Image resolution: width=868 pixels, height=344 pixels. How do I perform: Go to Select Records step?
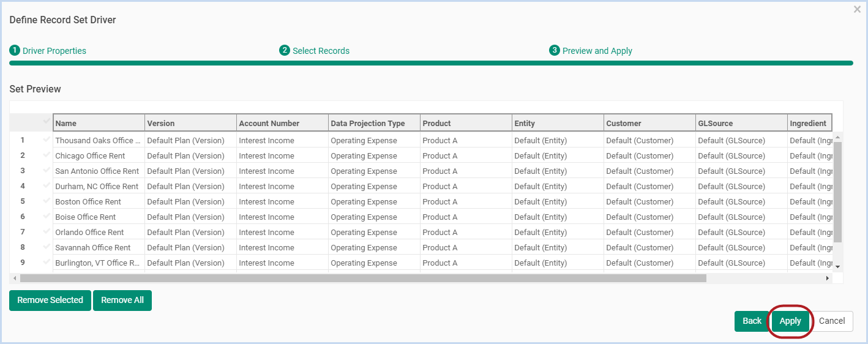point(315,51)
